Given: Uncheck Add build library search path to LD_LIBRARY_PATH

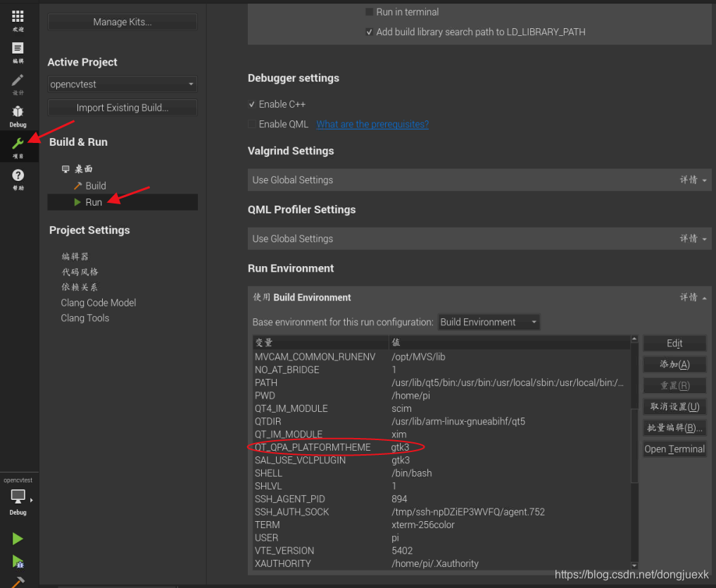Looking at the screenshot, I should (370, 31).
